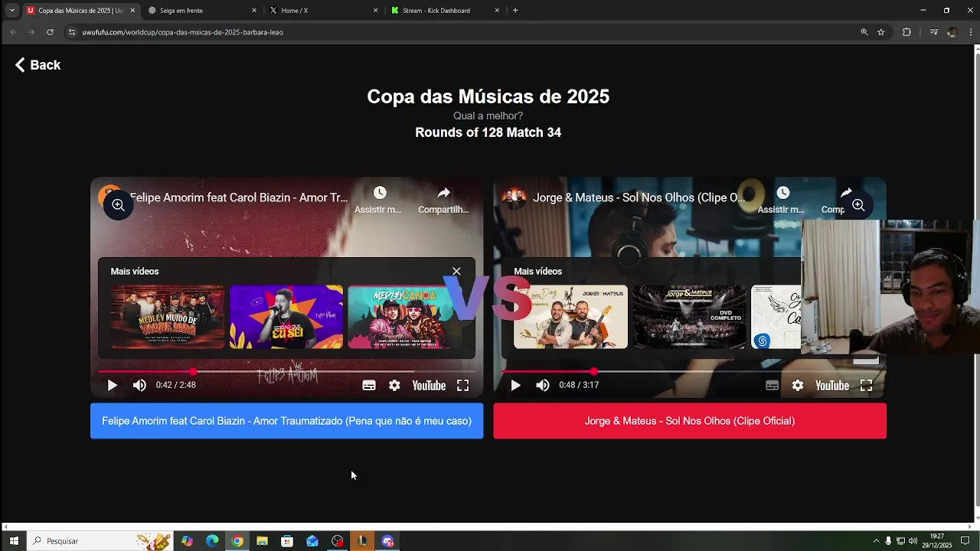Mute the Felipe Amorim video volume
The image size is (980, 551).
139,386
